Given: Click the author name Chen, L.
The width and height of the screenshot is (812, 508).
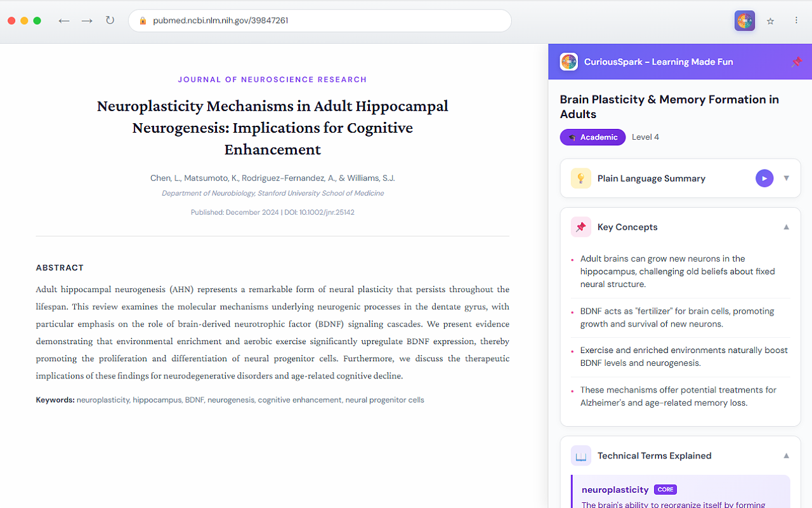Looking at the screenshot, I should pos(166,178).
